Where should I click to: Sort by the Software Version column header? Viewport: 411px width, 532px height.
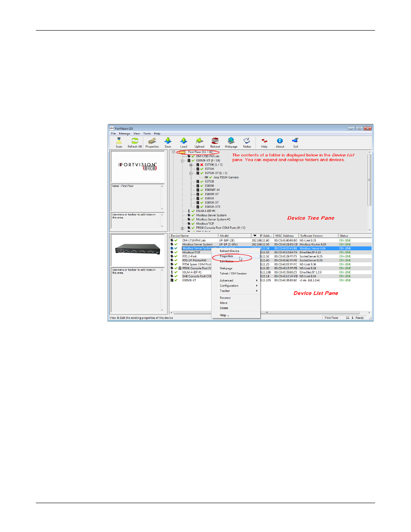318,236
